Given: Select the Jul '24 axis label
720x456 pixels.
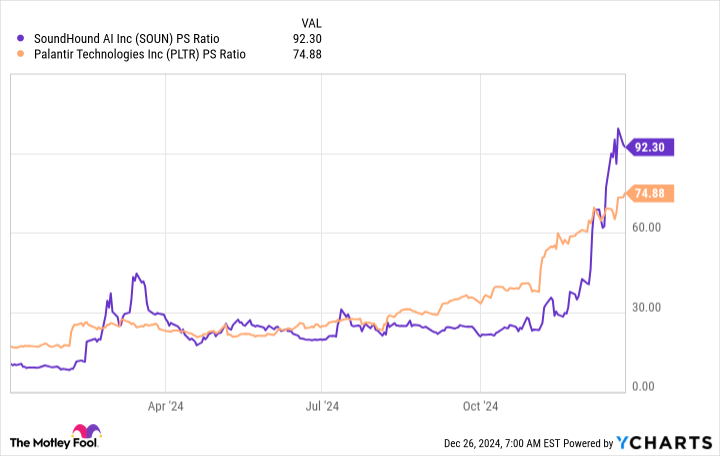Looking at the screenshot, I should click(x=322, y=406).
